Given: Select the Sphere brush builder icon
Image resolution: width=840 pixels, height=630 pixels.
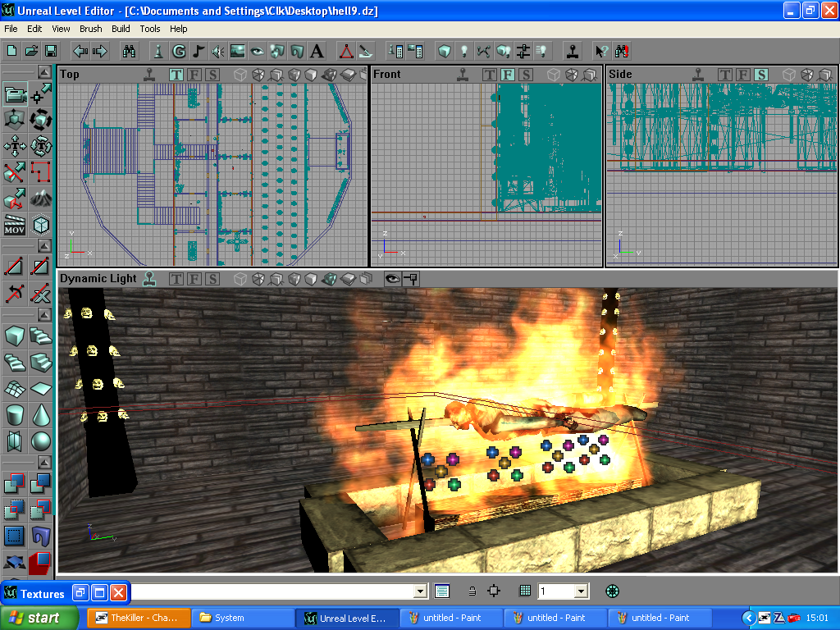Looking at the screenshot, I should coord(40,441).
